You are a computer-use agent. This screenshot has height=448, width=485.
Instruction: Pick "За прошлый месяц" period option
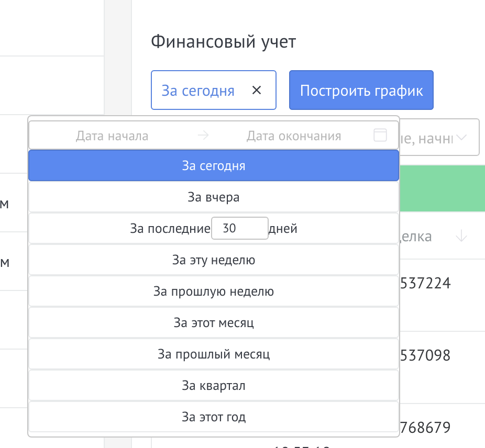pyautogui.click(x=214, y=354)
